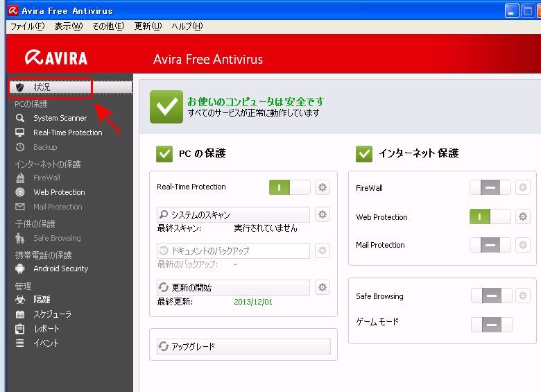This screenshot has width=541, height=392.
Task: Click the Android Security robot icon
Action: [20, 269]
